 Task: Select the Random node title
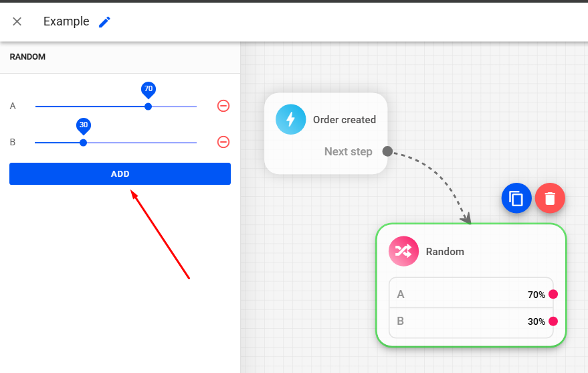point(445,252)
